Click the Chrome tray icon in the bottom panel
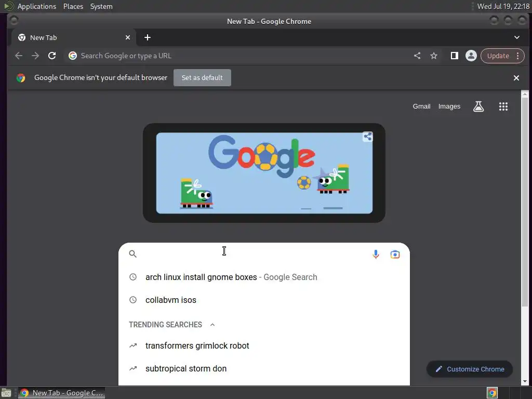The width and height of the screenshot is (532, 399). tap(493, 393)
